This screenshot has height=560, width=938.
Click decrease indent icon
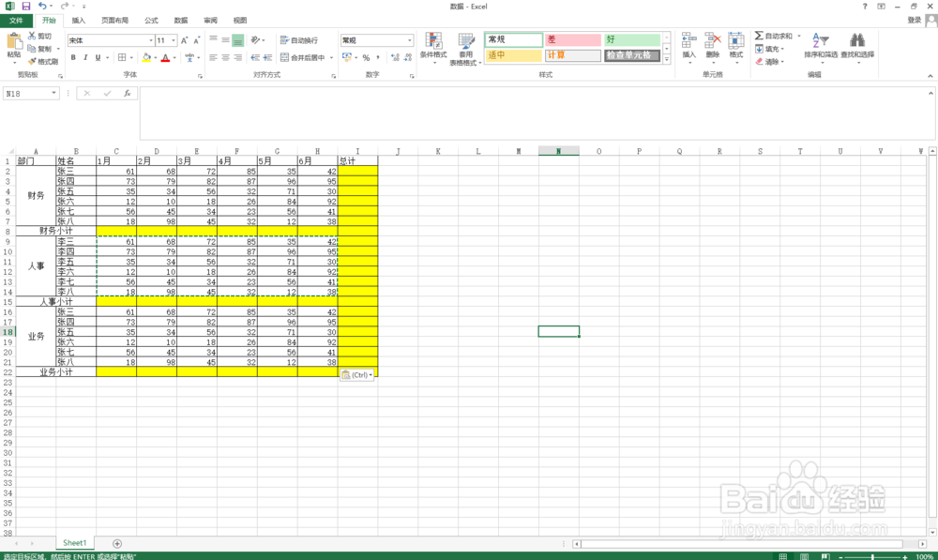255,57
